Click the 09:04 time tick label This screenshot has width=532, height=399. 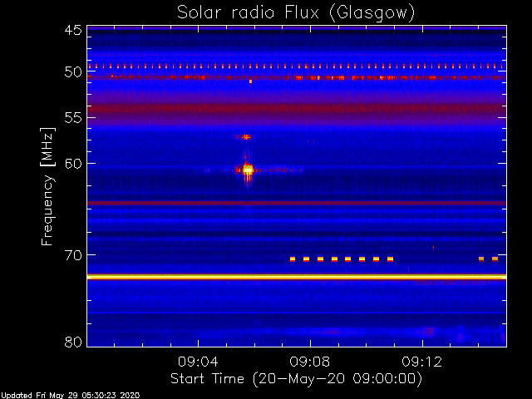[198, 362]
